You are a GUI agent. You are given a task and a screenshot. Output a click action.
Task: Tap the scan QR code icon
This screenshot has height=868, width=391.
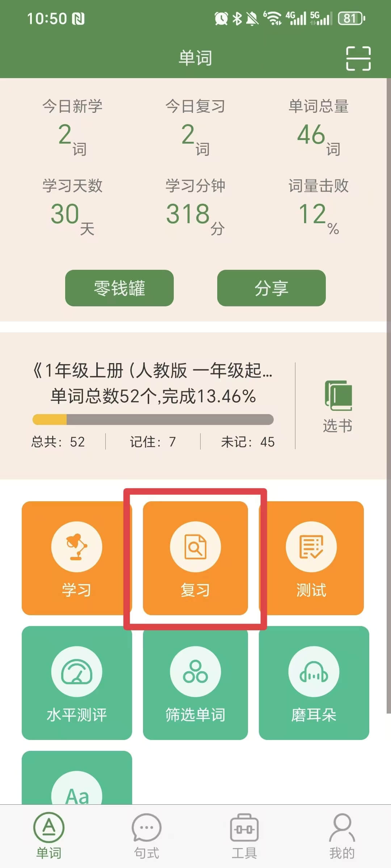[358, 58]
